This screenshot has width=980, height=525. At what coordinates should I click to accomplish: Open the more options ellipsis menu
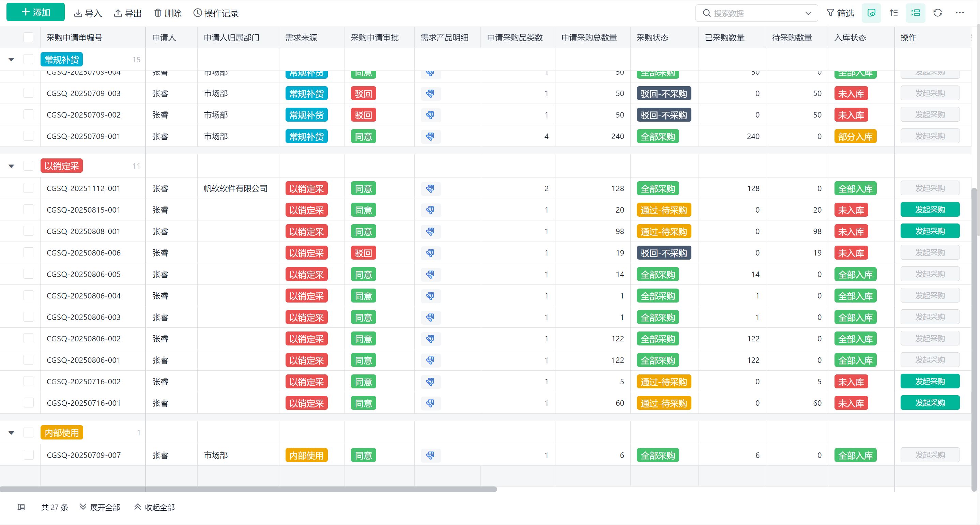[960, 13]
